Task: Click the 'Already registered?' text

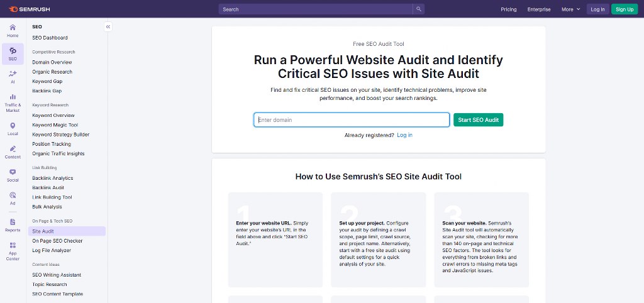Action: (x=369, y=135)
